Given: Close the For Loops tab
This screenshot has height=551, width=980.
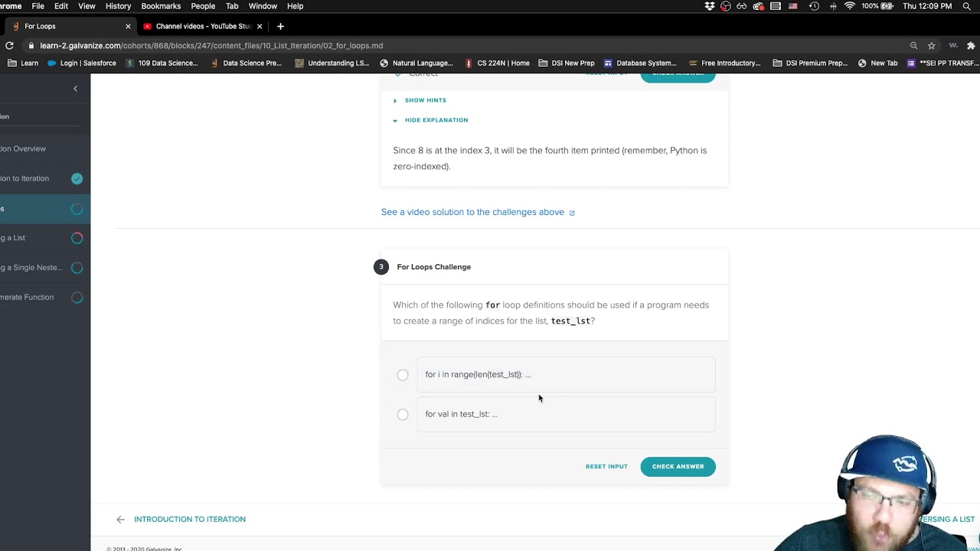Looking at the screenshot, I should pyautogui.click(x=128, y=26).
